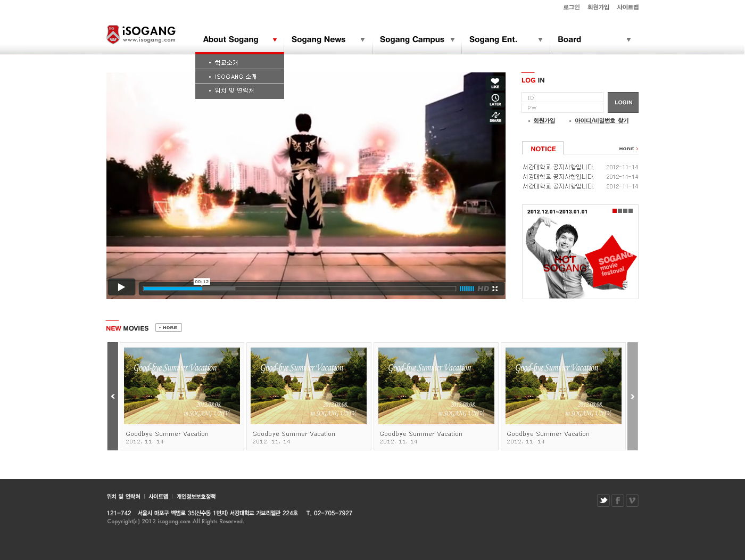Viewport: 745px width, 560px height.
Task: Open the NOTICE more link
Action: point(628,149)
